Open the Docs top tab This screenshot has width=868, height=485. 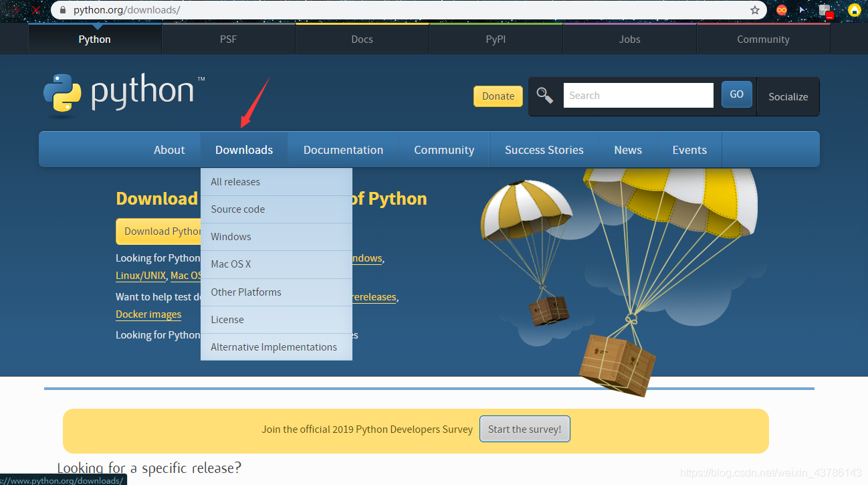point(362,39)
